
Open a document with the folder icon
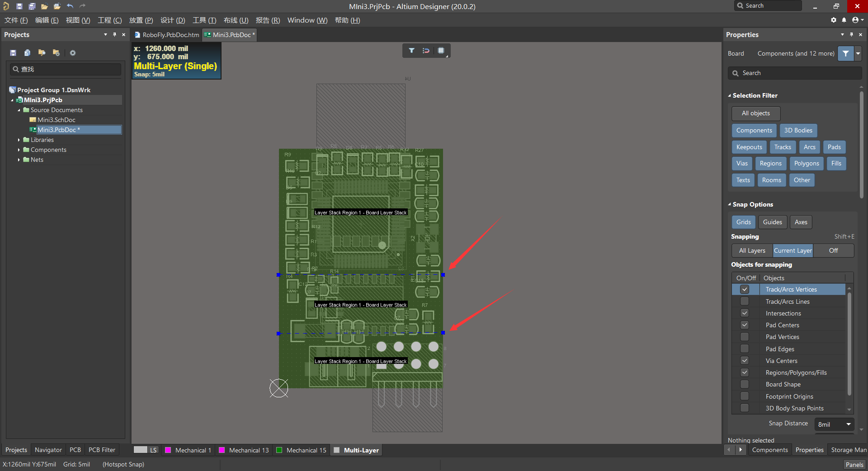pos(44,6)
